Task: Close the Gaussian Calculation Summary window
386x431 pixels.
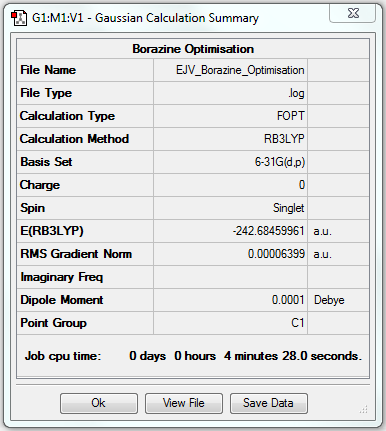Action: pos(353,13)
